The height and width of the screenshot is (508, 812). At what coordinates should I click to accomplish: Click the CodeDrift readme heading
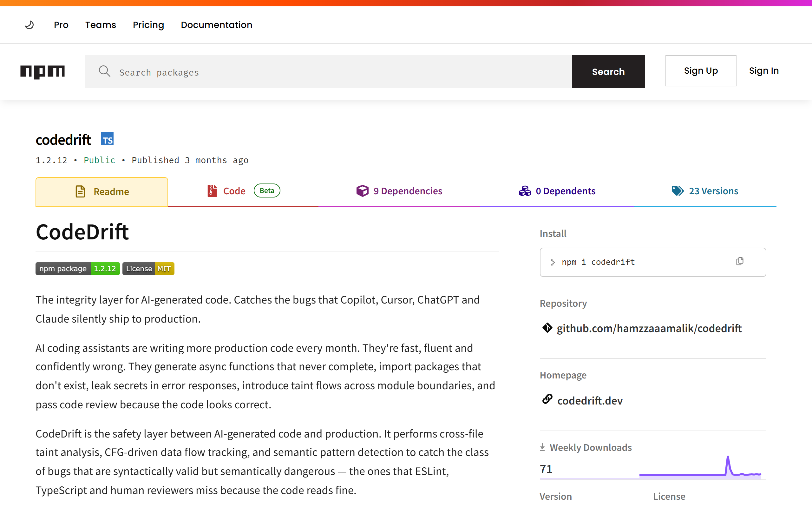click(x=82, y=232)
